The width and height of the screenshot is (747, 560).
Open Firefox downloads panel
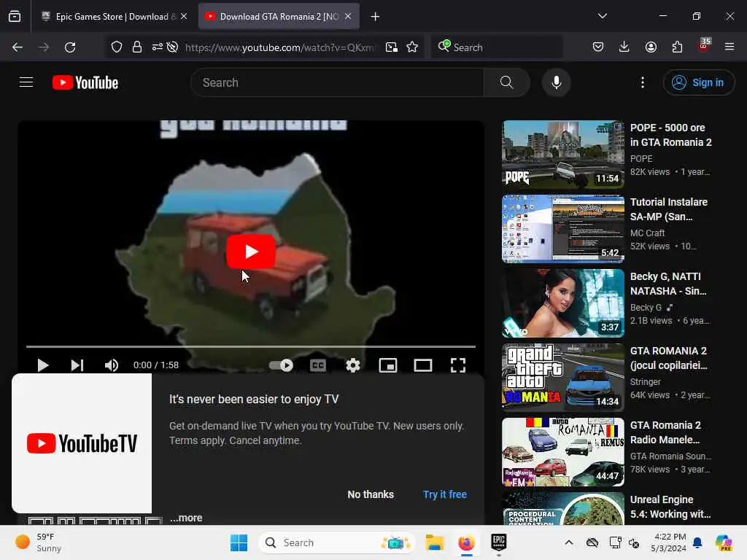pyautogui.click(x=624, y=47)
